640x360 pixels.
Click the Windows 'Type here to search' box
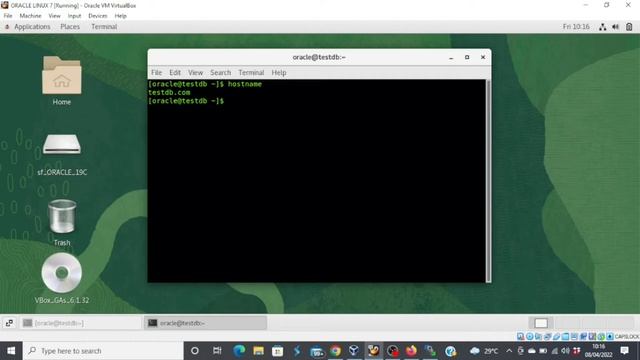(103, 351)
